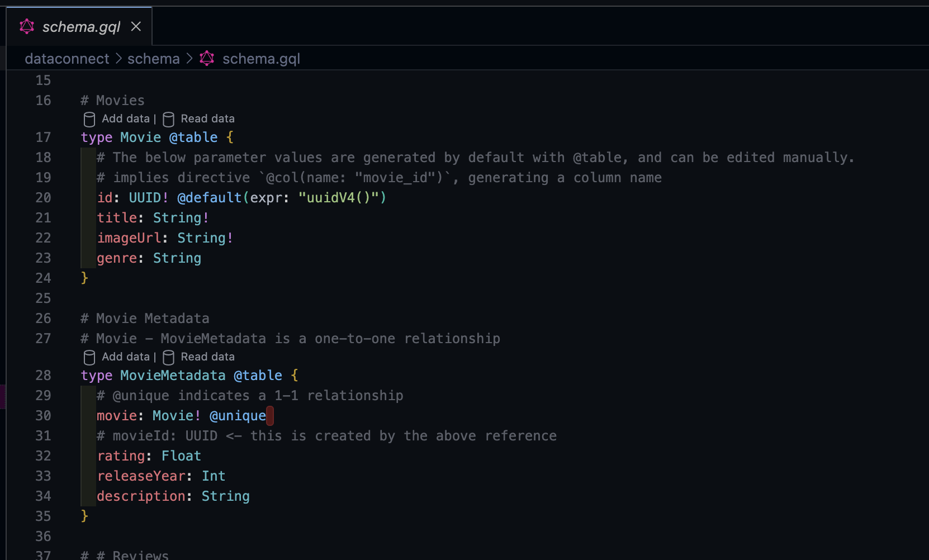Click '# Movie Metadata' comment on line 26
This screenshot has width=929, height=560.
click(x=145, y=319)
